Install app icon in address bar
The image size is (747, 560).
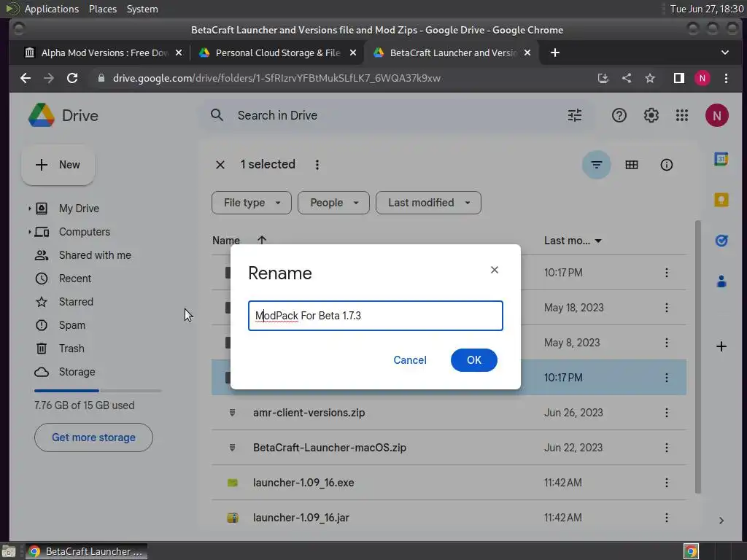pyautogui.click(x=603, y=78)
